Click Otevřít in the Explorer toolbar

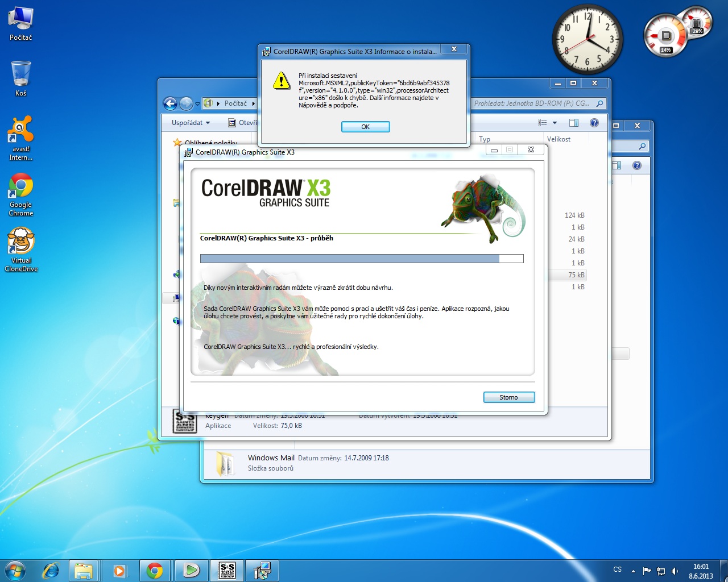point(243,123)
